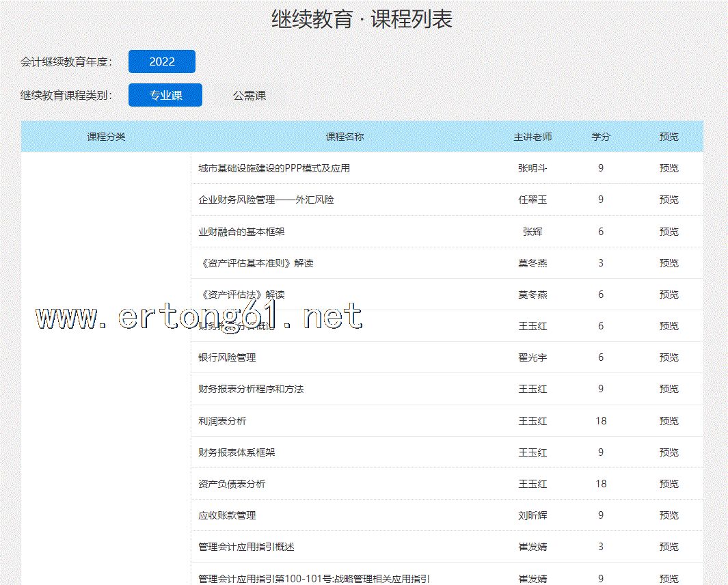Open preview for 业财融合的基本框架
728x585 pixels.
tap(669, 232)
